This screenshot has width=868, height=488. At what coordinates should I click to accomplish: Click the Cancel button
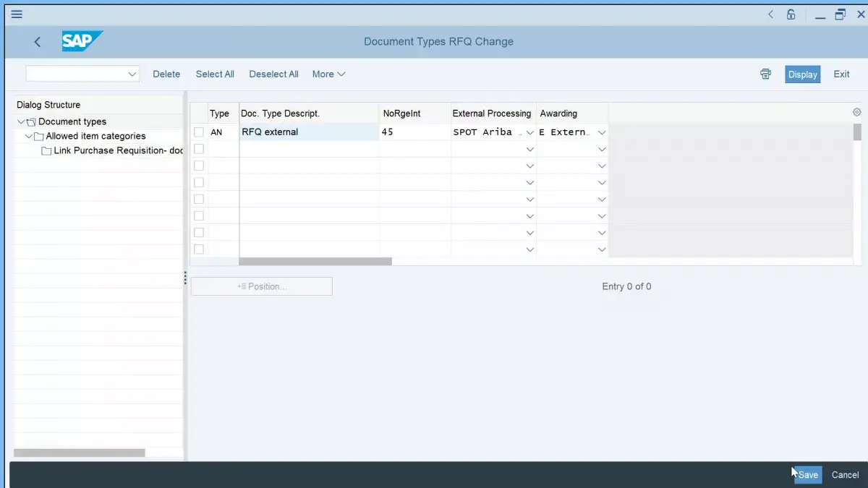[x=845, y=475]
